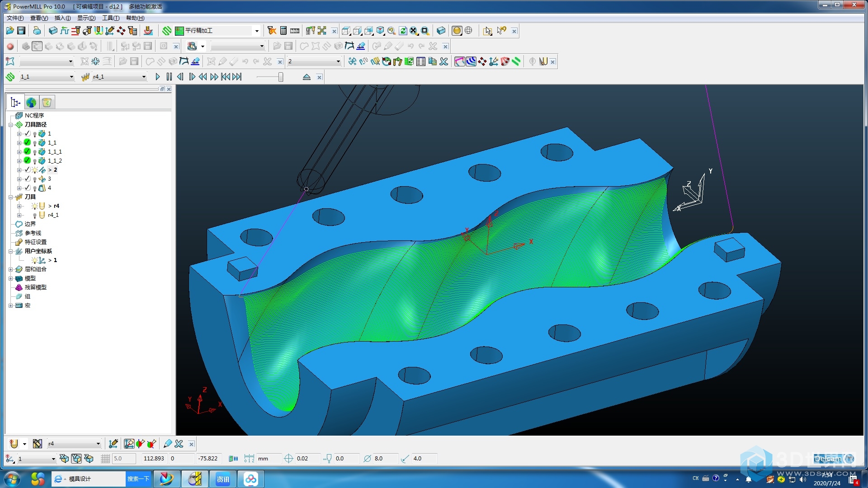Toggle the green check on toolpath 1_1_2

pyautogui.click(x=28, y=160)
